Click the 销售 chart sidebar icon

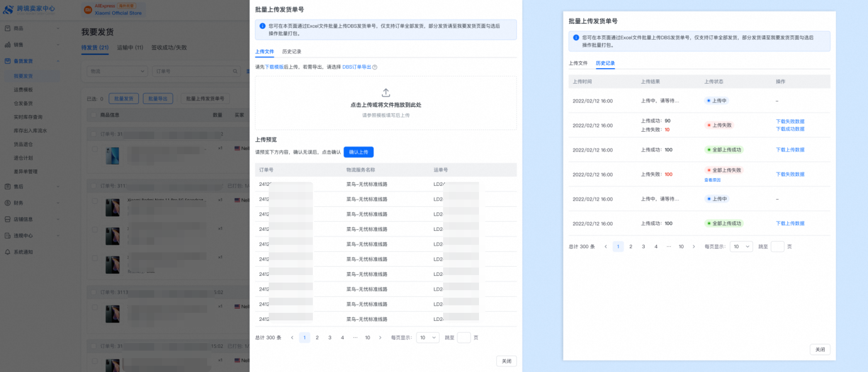click(8, 45)
